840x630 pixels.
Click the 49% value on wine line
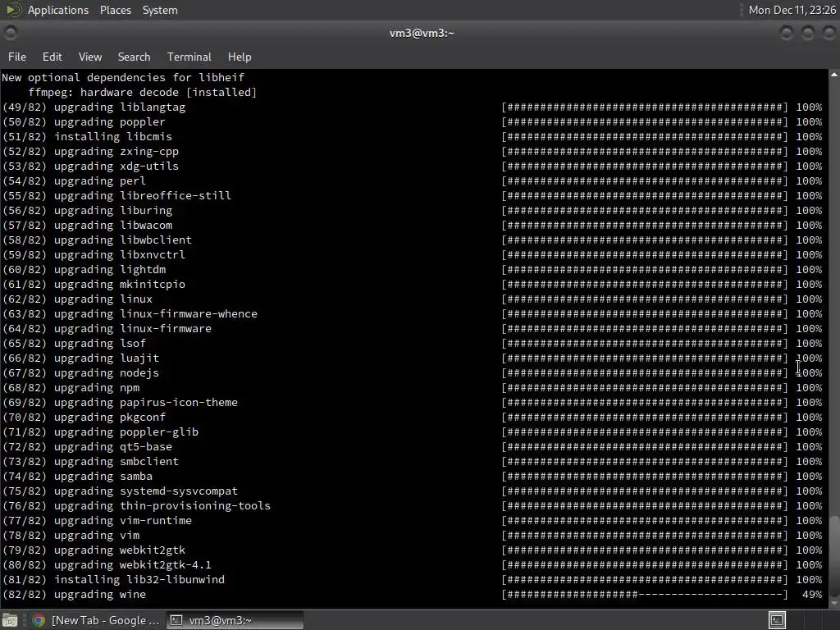click(x=812, y=595)
